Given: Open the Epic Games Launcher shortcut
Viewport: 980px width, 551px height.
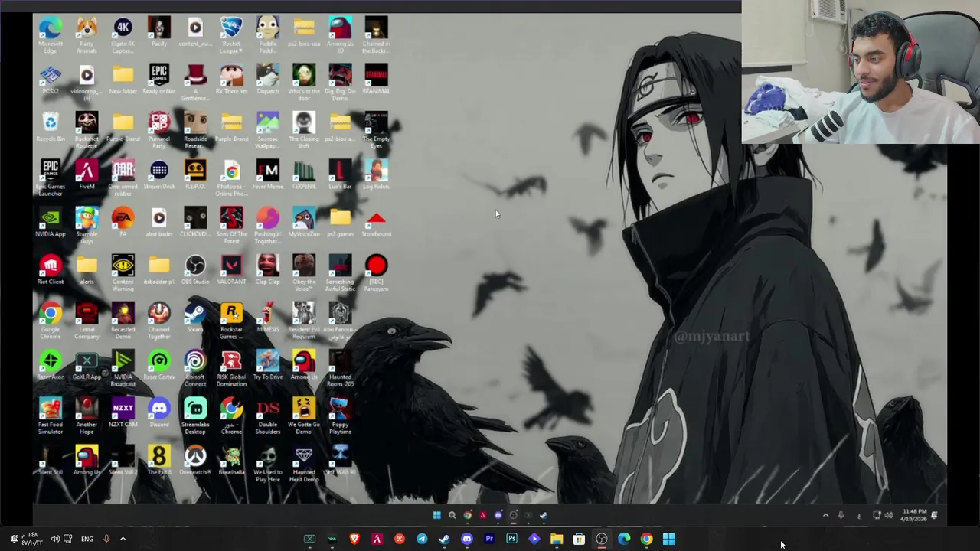Looking at the screenshot, I should (51, 178).
